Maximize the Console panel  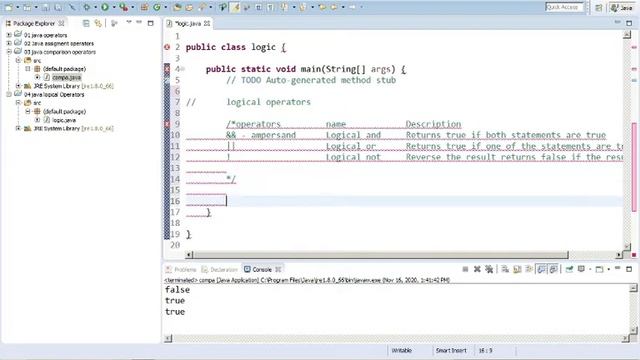(x=629, y=269)
